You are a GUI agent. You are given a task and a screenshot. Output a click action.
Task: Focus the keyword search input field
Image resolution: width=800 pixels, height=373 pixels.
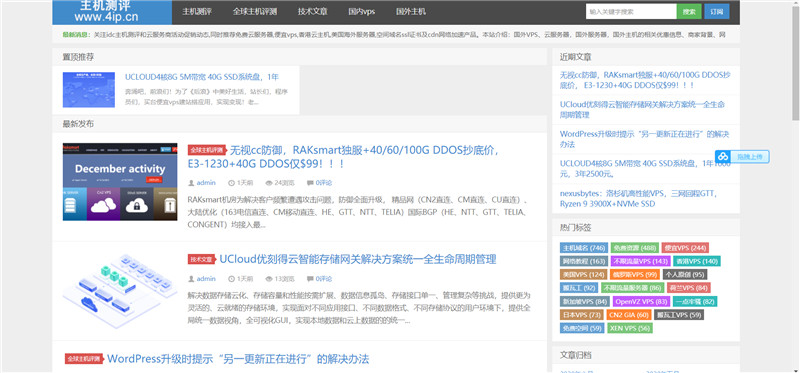(631, 11)
